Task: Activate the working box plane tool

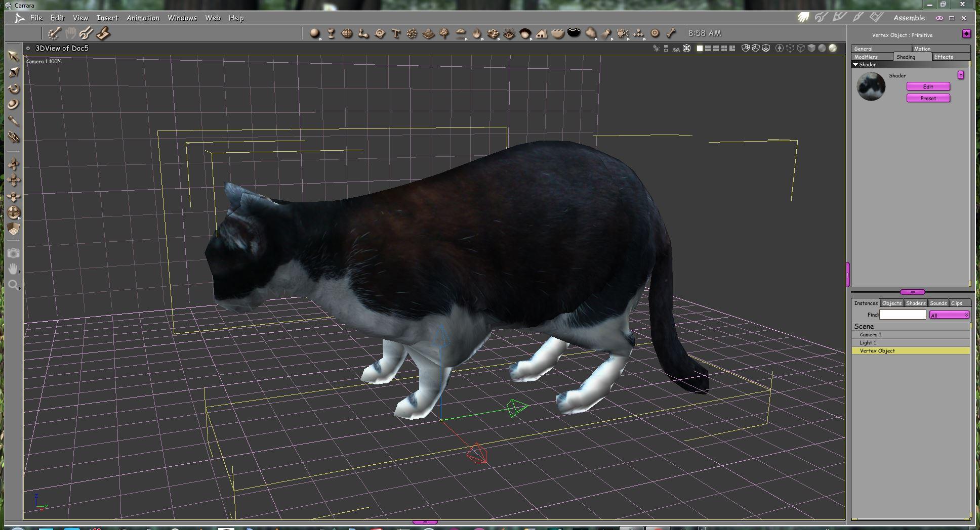Action: (x=13, y=230)
